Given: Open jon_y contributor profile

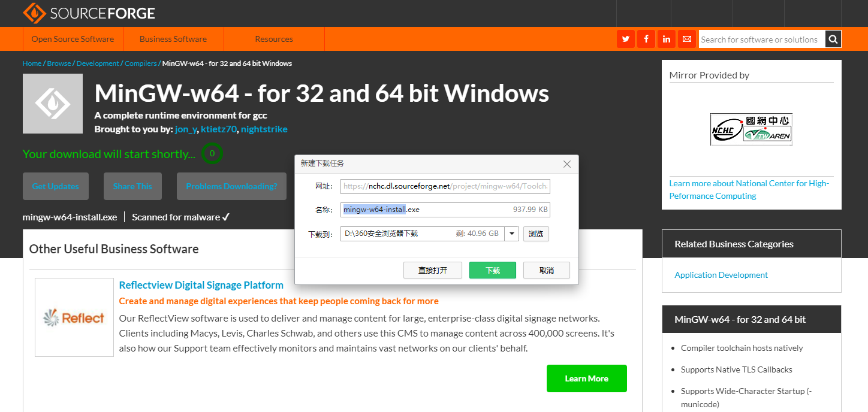Looking at the screenshot, I should [x=186, y=129].
